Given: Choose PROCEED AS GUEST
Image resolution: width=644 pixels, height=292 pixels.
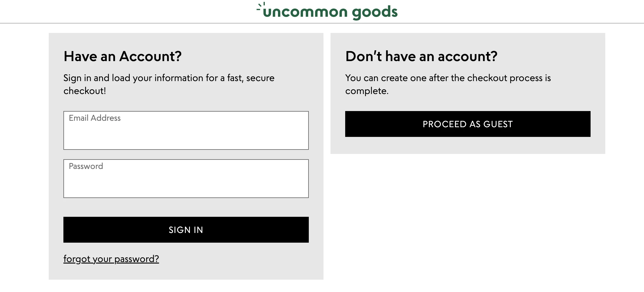Looking at the screenshot, I should 468,124.
